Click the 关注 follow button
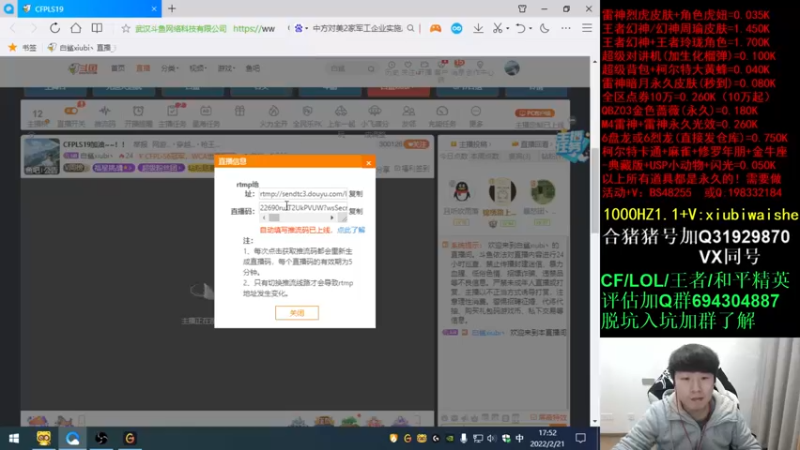Screen dimensions: 800x450 pyautogui.click(x=416, y=144)
